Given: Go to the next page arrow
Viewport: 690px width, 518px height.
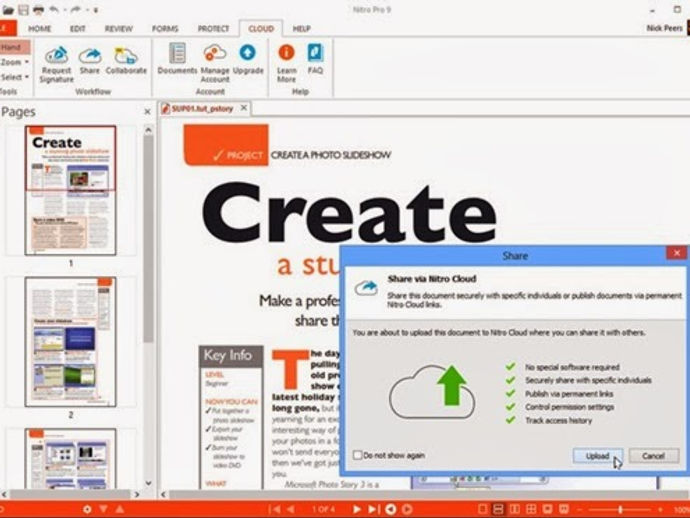Looking at the screenshot, I should [x=356, y=509].
